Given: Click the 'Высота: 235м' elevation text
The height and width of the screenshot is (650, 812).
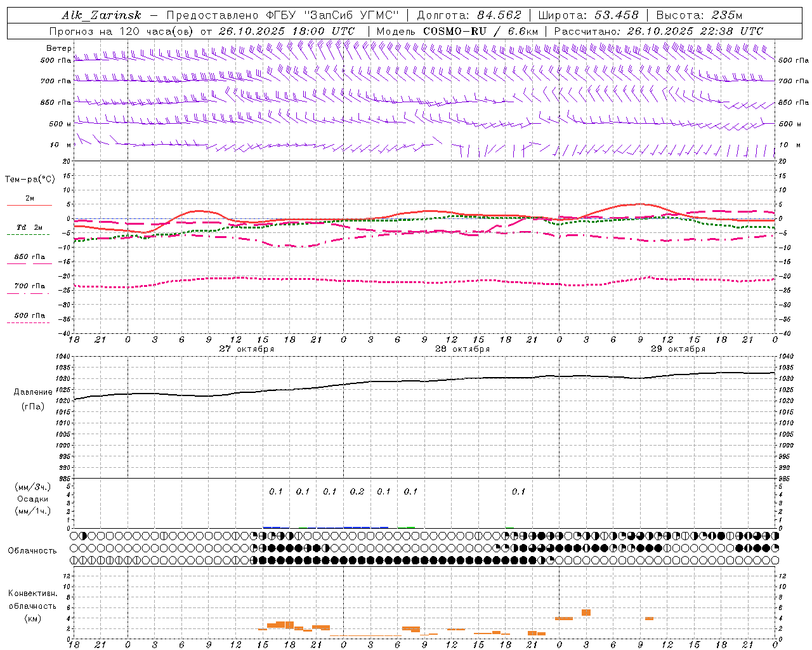Looking at the screenshot, I should coord(699,15).
